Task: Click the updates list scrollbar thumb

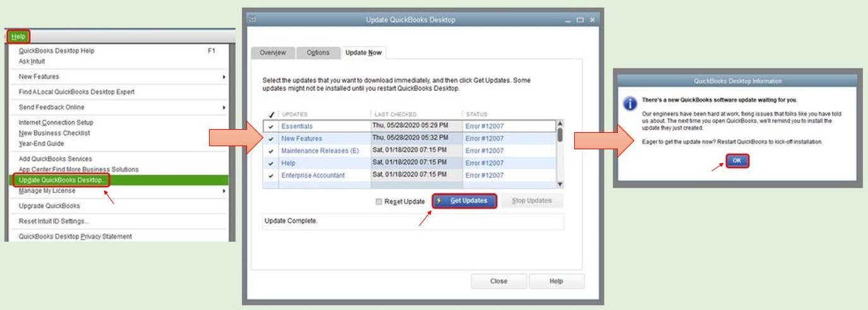Action: (560, 134)
